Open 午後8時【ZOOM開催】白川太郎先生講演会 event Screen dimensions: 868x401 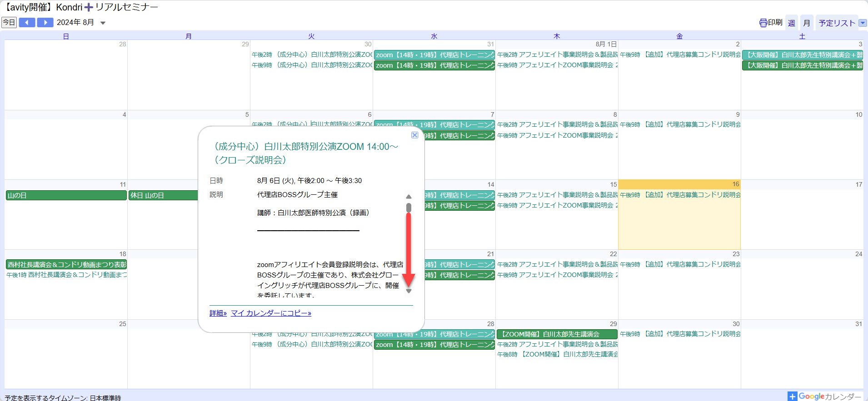(557, 354)
